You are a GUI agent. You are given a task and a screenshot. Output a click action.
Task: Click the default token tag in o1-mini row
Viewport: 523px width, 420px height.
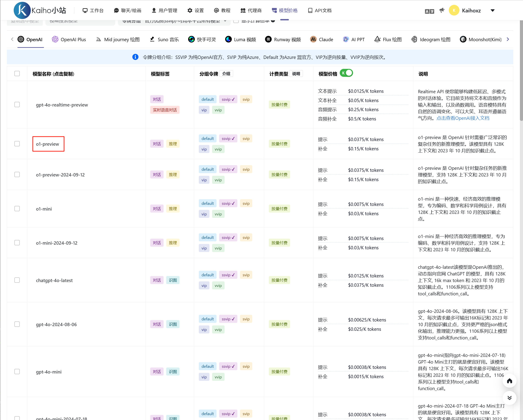click(208, 203)
